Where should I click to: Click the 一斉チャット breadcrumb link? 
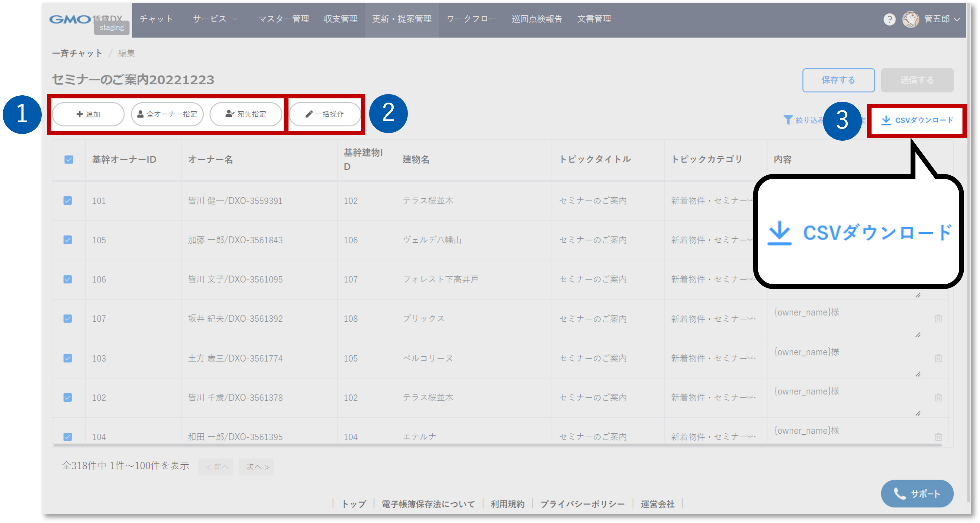click(77, 53)
